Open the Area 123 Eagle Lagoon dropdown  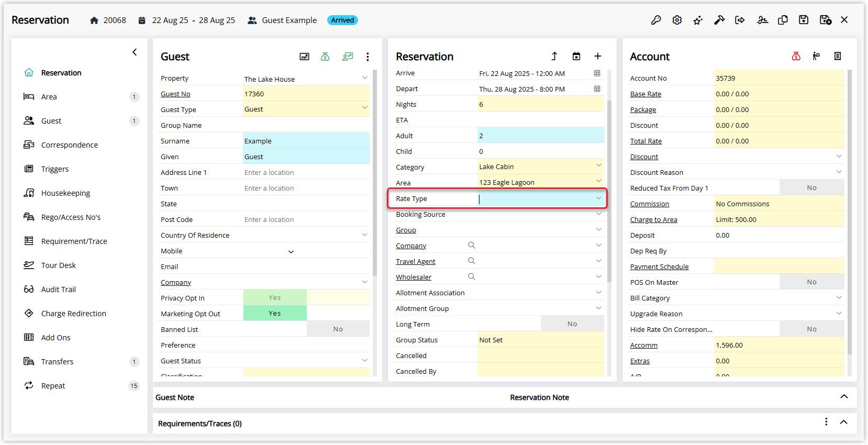click(598, 181)
